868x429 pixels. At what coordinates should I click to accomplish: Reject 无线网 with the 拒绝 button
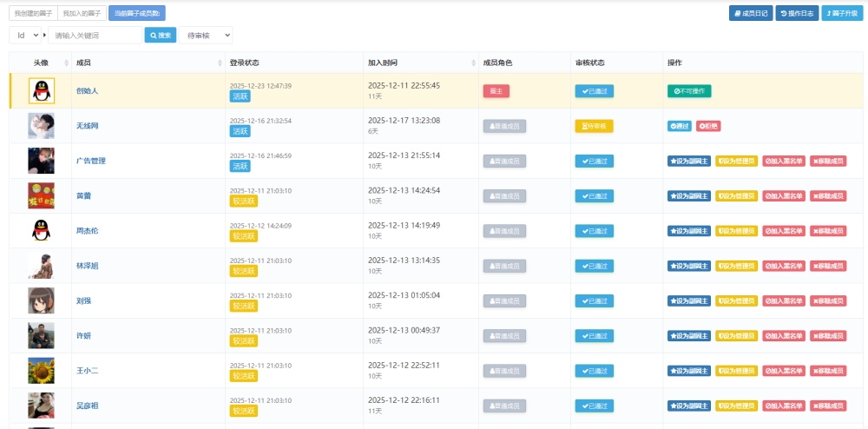point(708,126)
